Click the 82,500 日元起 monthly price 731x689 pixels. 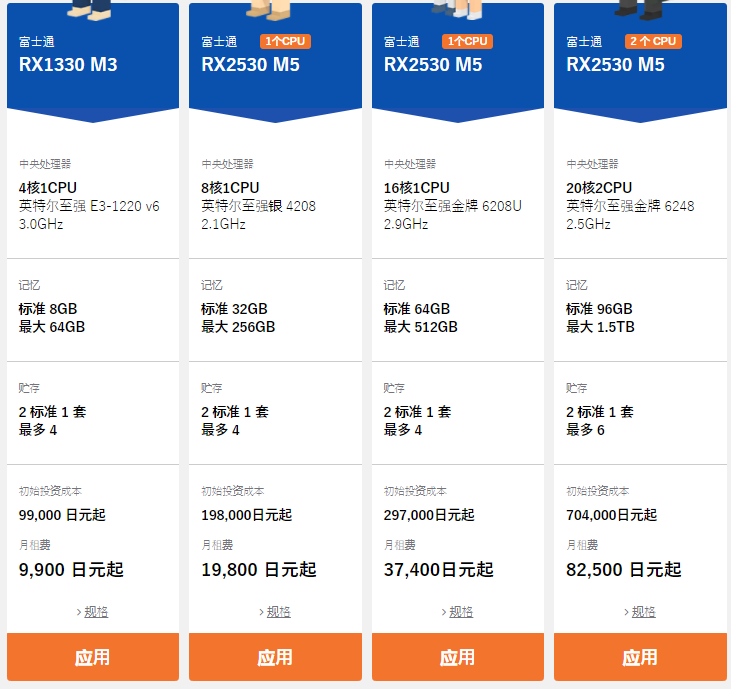(624, 570)
